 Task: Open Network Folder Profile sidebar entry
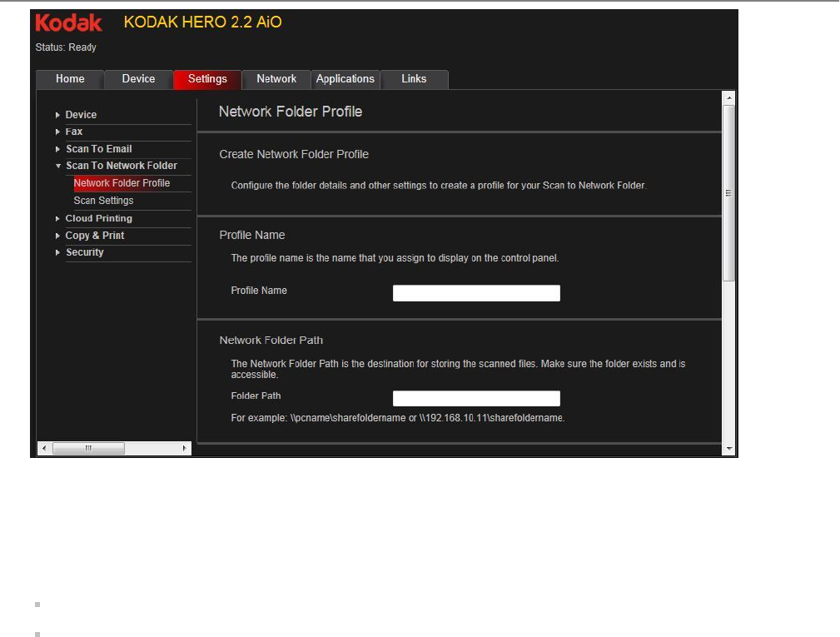click(122, 183)
